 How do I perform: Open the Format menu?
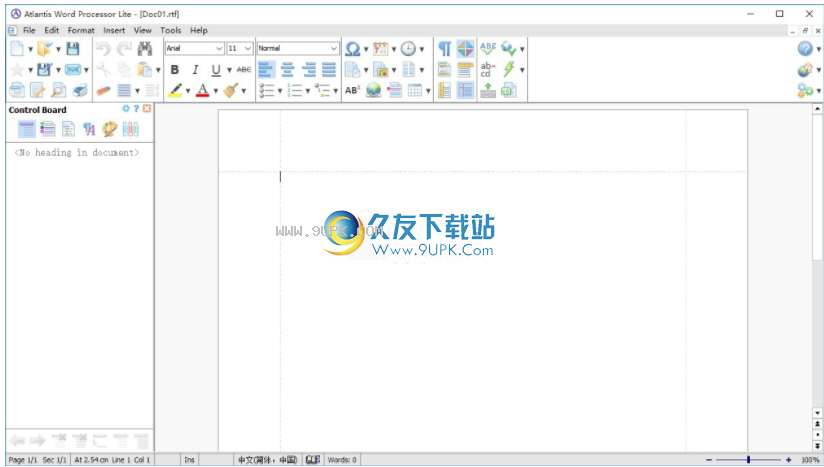[81, 30]
